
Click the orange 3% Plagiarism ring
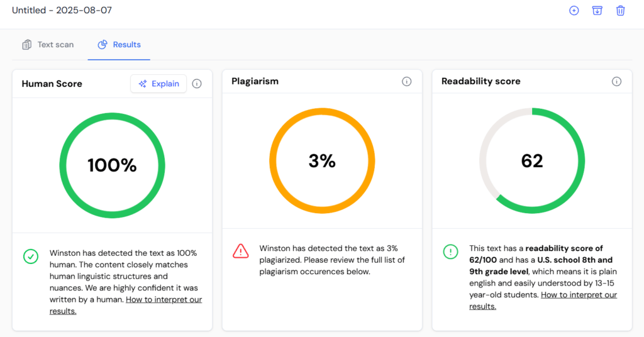(322, 161)
